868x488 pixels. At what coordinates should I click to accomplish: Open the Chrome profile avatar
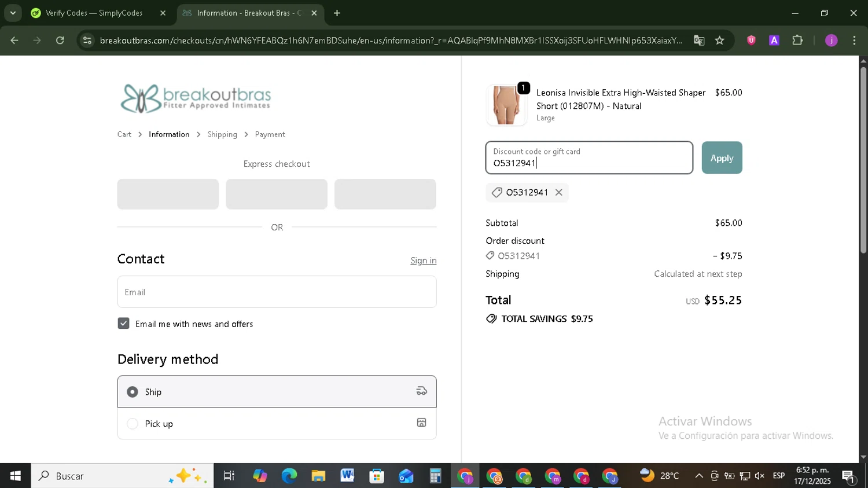(x=831, y=41)
